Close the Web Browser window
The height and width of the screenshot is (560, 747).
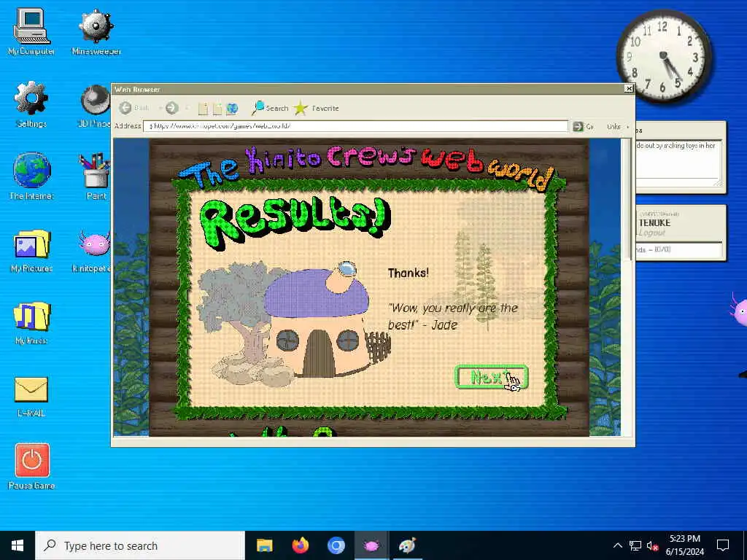point(629,88)
